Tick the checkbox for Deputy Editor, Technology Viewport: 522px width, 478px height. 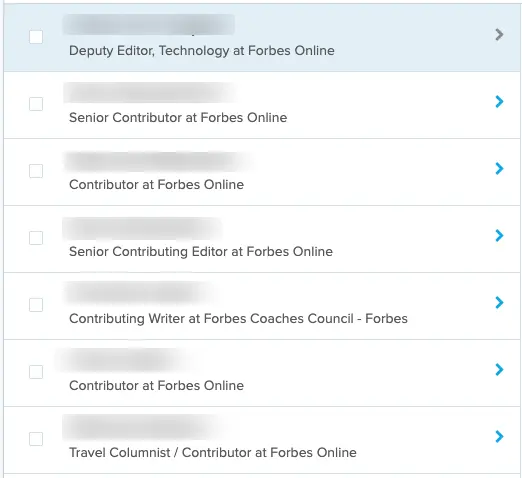36,37
